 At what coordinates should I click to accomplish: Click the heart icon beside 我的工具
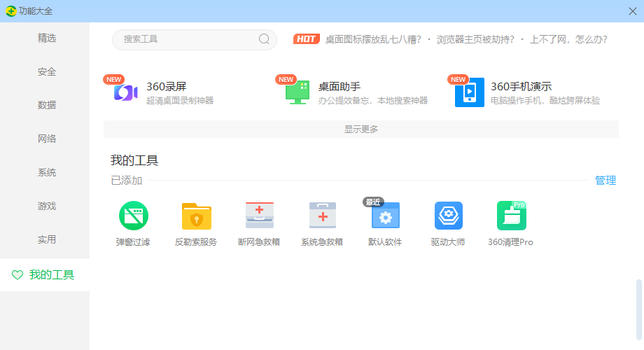(17, 275)
